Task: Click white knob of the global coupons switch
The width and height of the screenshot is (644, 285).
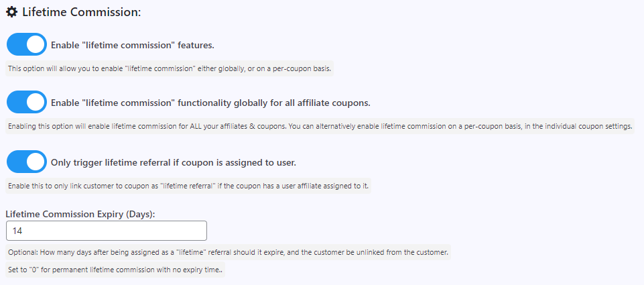Action: pyautogui.click(x=36, y=102)
